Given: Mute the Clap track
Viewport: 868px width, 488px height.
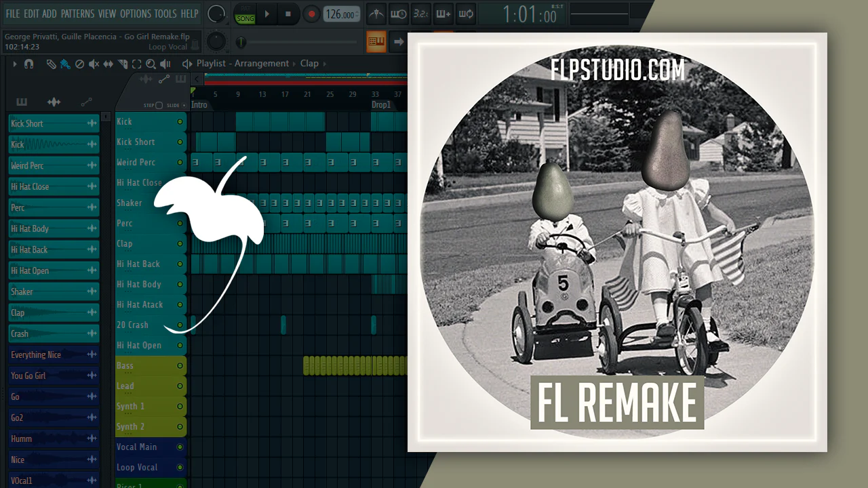Looking at the screenshot, I should click(x=180, y=244).
